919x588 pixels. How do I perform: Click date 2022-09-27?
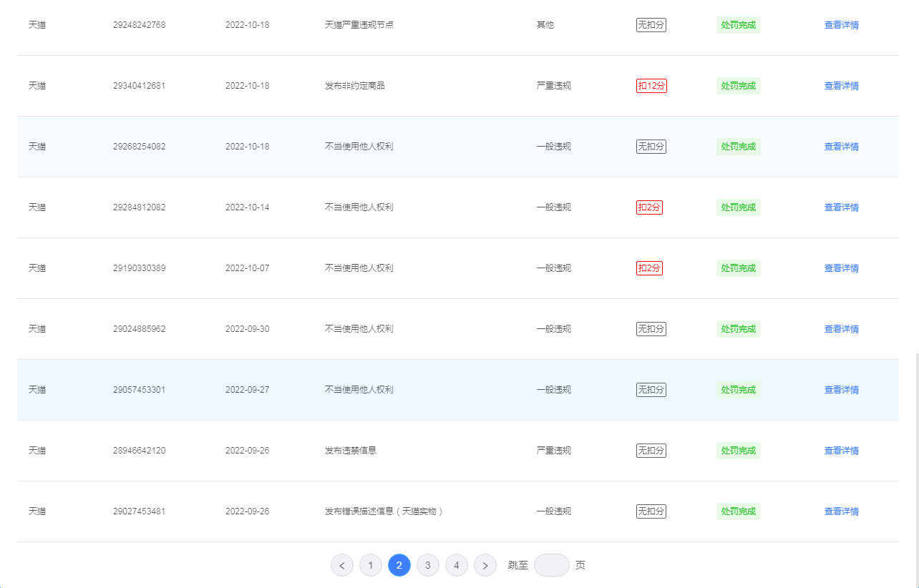tap(248, 390)
